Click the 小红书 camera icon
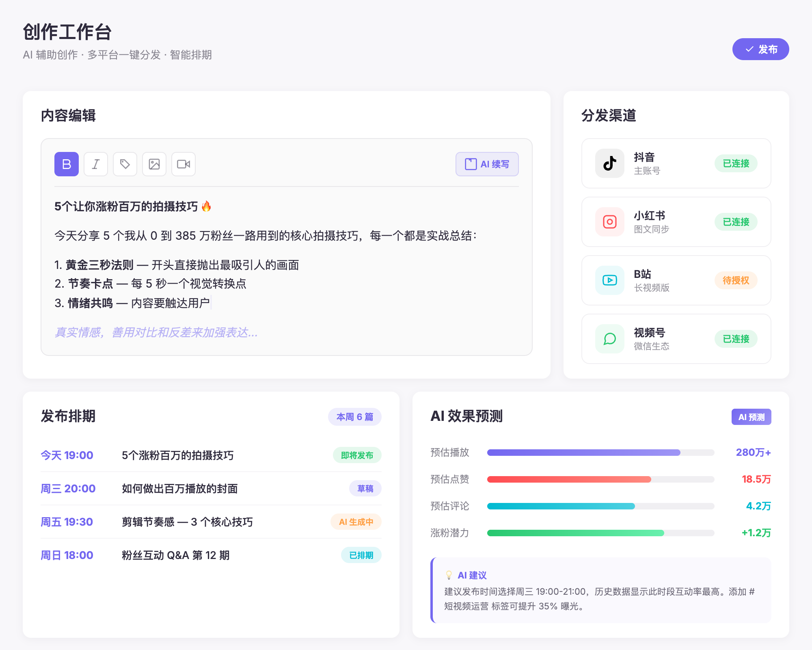The height and width of the screenshot is (650, 812). point(609,222)
